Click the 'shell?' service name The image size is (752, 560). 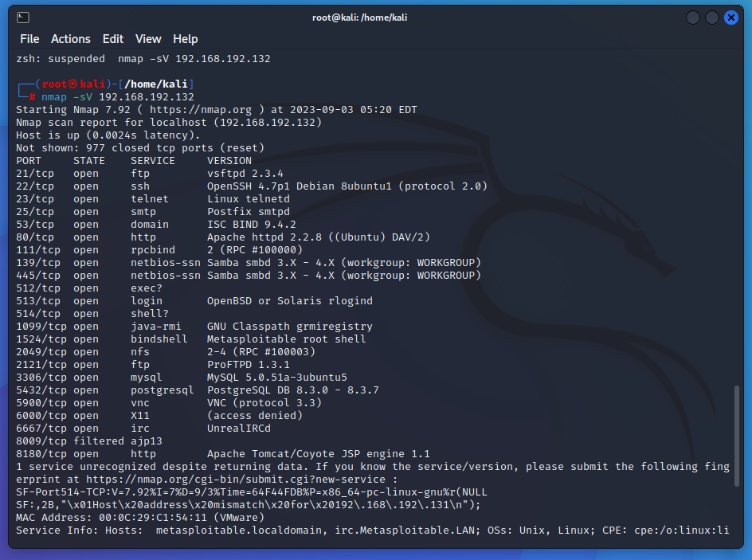tap(150, 314)
